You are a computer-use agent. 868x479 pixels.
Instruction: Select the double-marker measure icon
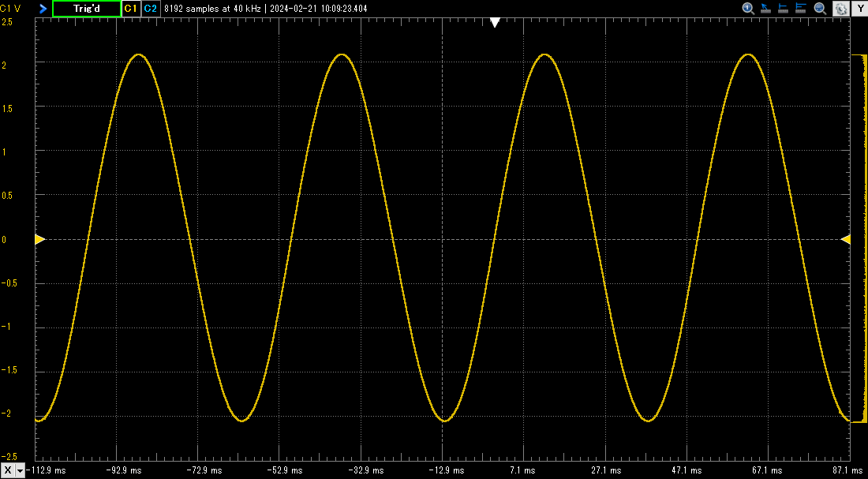click(800, 9)
